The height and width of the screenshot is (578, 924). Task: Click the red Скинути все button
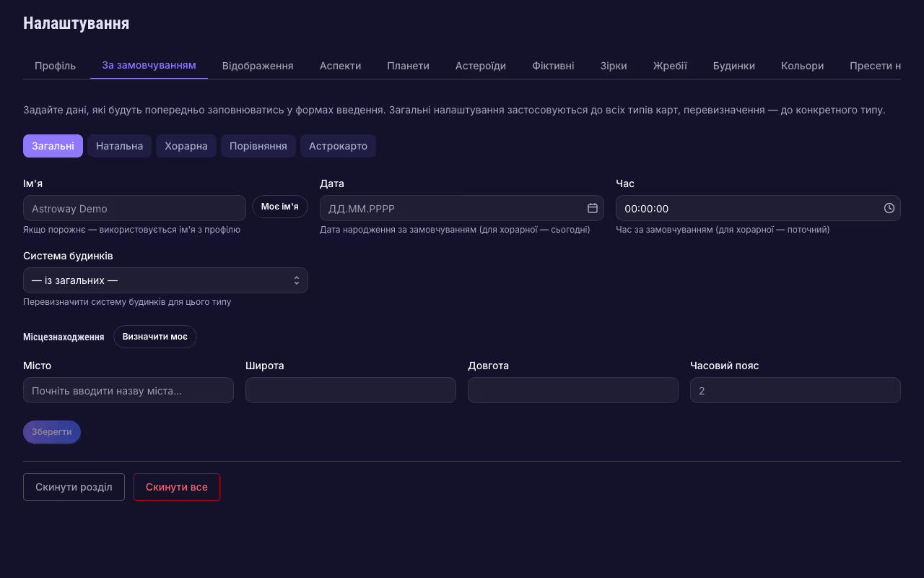176,487
